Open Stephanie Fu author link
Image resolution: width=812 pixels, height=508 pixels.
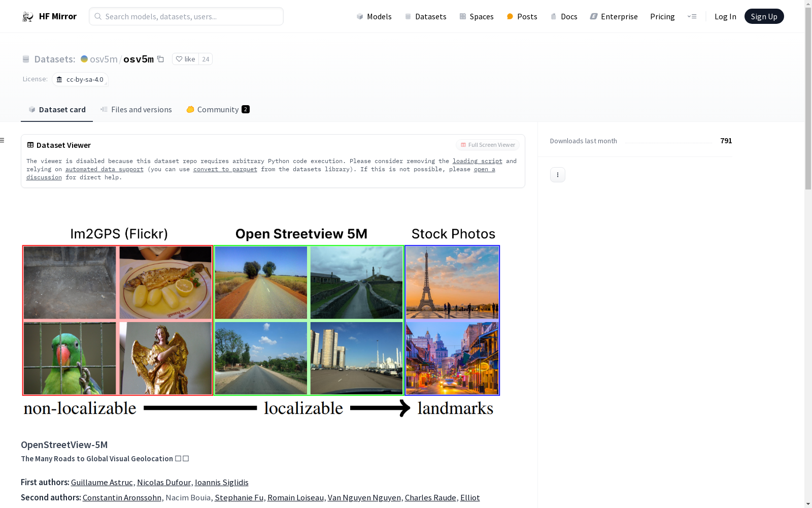click(239, 497)
